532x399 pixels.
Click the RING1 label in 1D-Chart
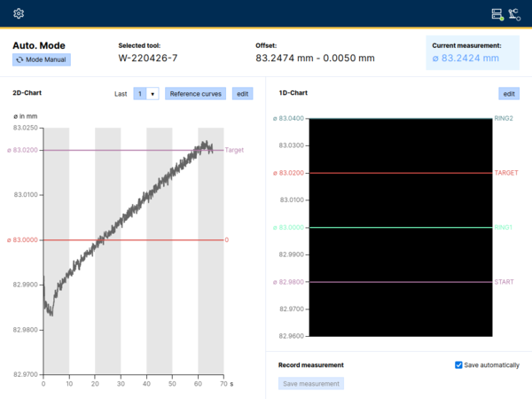click(503, 227)
